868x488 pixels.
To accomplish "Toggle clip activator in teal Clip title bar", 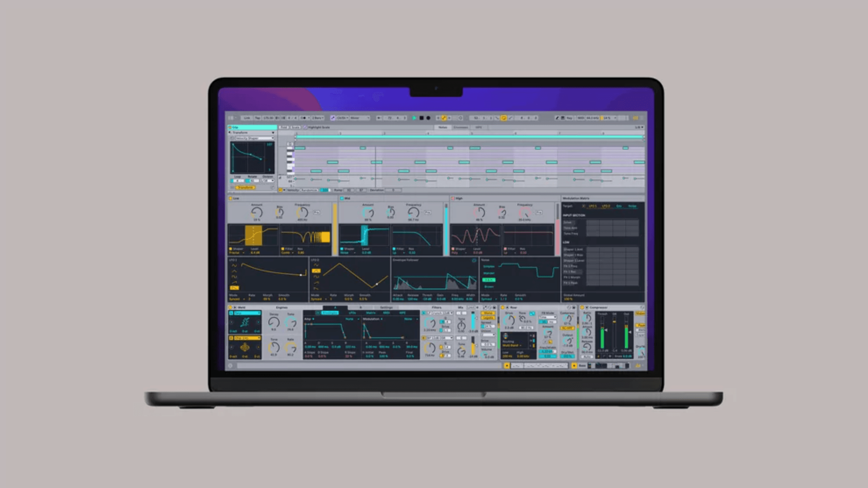I will (x=230, y=127).
